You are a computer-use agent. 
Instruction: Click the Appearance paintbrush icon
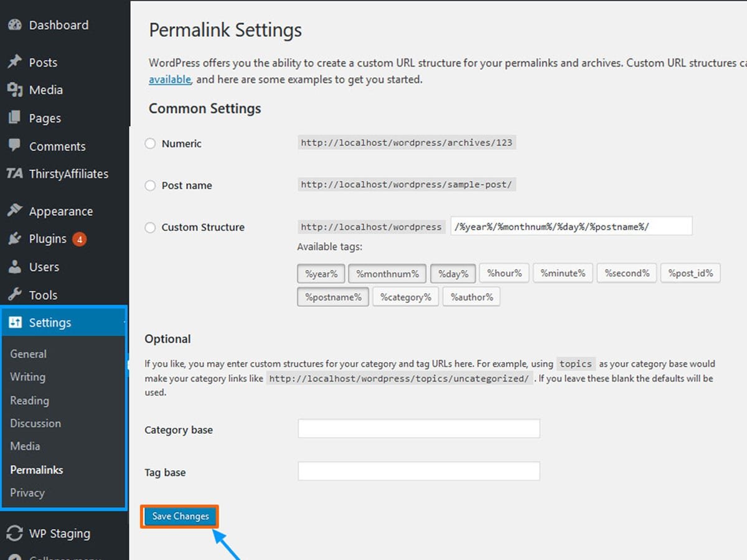point(14,211)
